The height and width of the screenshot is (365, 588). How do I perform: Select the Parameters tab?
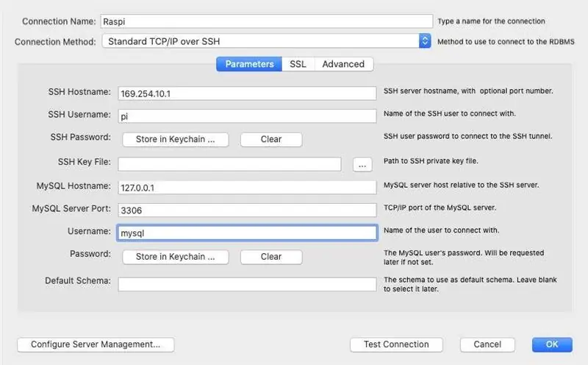click(x=249, y=64)
